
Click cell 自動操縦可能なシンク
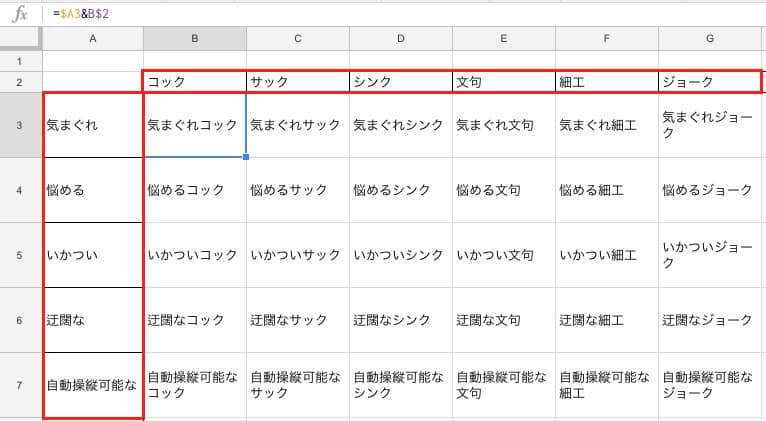[x=401, y=385]
